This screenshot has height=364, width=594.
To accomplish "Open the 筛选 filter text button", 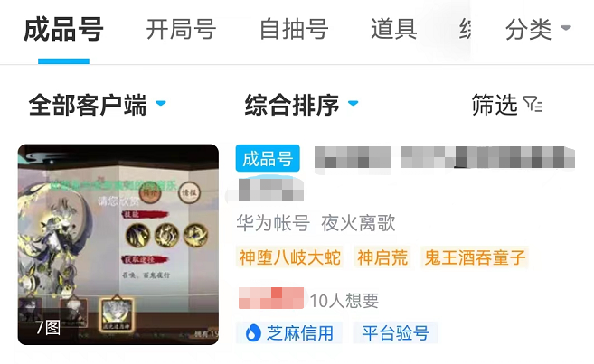I will tap(495, 105).
